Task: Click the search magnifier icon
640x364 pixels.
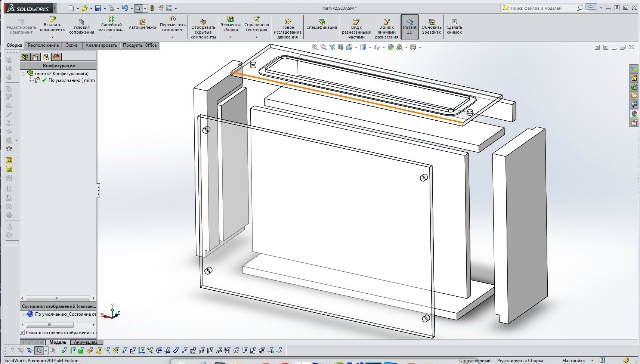Action: tap(580, 8)
